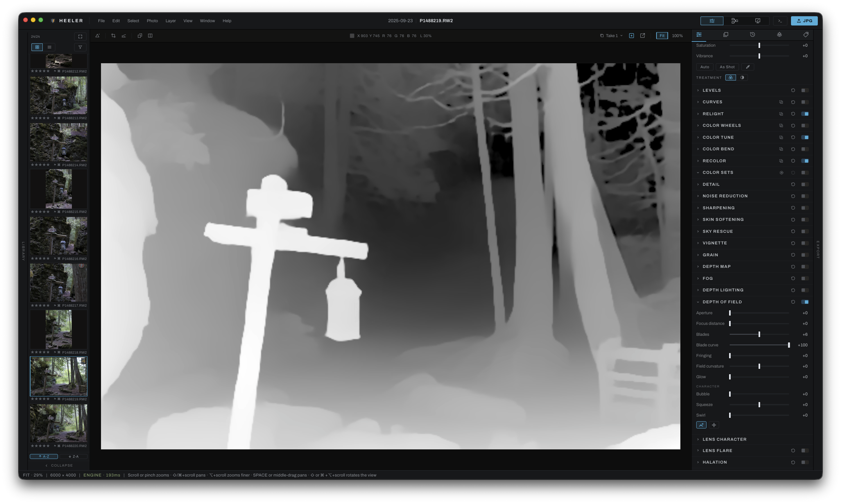Switch library to list view
The height and width of the screenshot is (504, 841).
49,47
